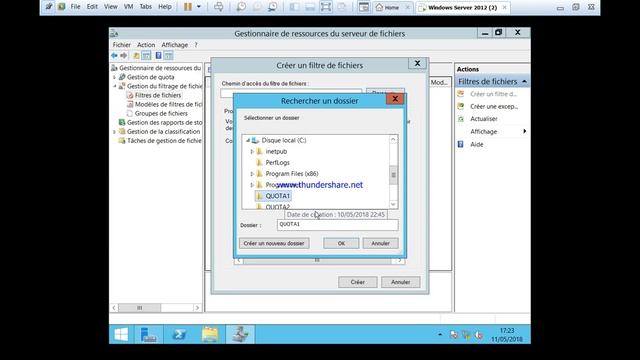640x360 pixels.
Task: Click the VMware take snapshot icon
Action: click(x=241, y=7)
